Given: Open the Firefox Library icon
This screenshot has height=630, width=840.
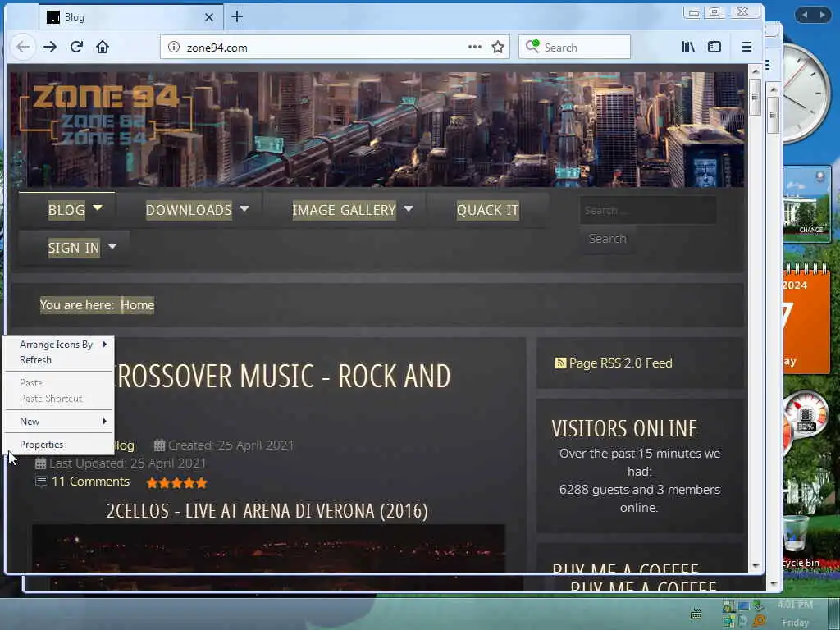Looking at the screenshot, I should (688, 47).
